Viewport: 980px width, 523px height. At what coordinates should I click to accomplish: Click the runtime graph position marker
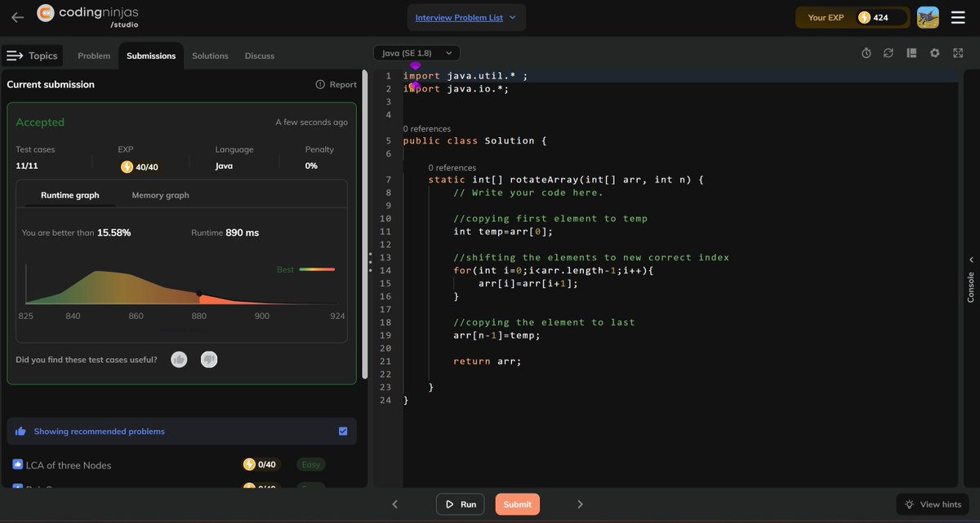click(198, 294)
